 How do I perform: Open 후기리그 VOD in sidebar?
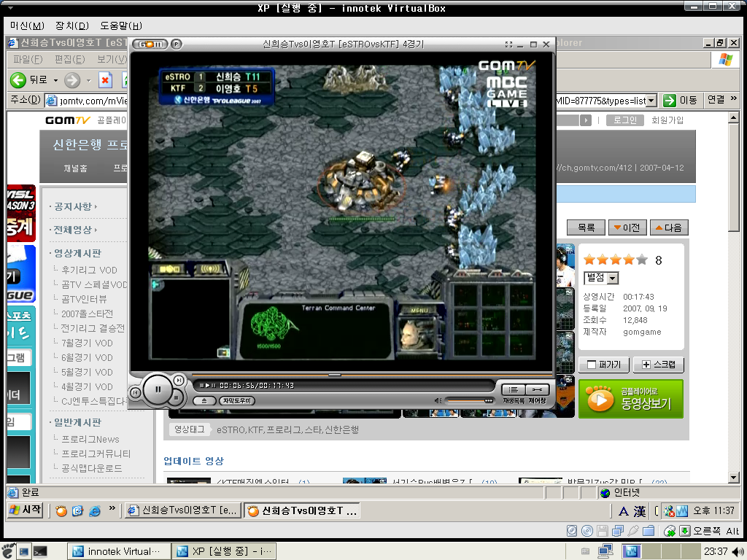coord(89,270)
